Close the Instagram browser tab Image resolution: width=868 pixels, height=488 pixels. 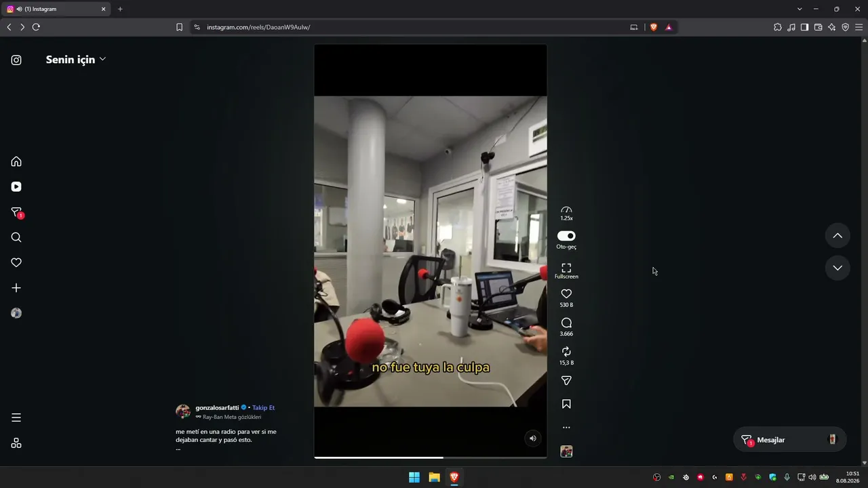click(x=104, y=9)
